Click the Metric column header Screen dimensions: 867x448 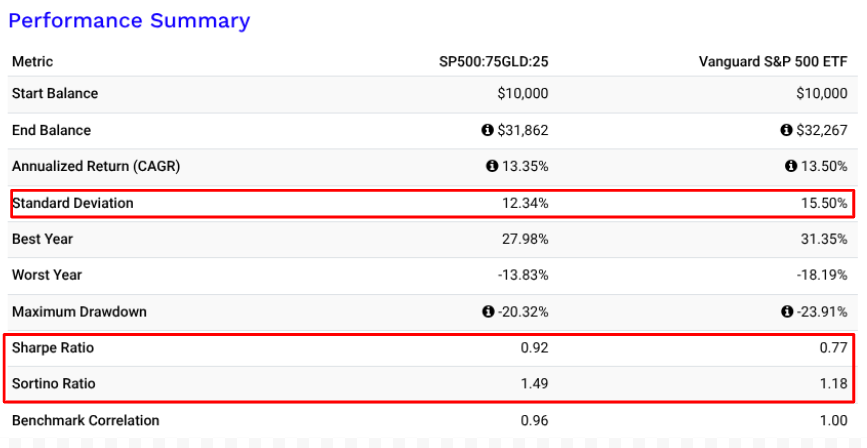tap(33, 62)
